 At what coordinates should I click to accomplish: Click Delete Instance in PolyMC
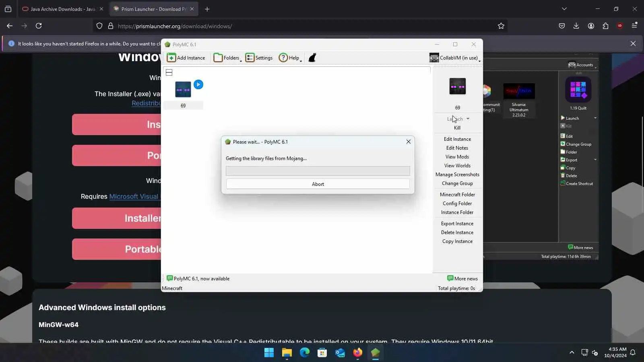coord(457,232)
